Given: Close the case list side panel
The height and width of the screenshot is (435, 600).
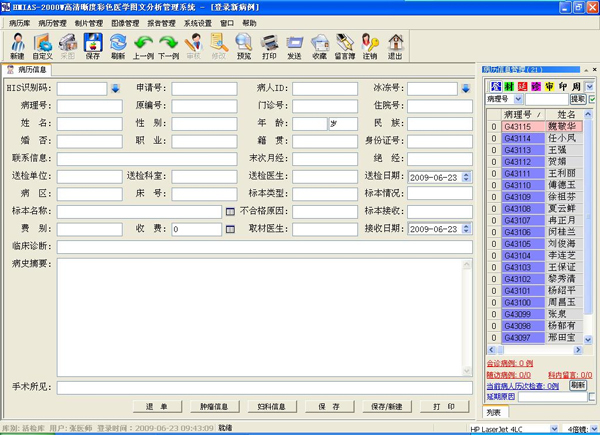Looking at the screenshot, I should pos(595,70).
